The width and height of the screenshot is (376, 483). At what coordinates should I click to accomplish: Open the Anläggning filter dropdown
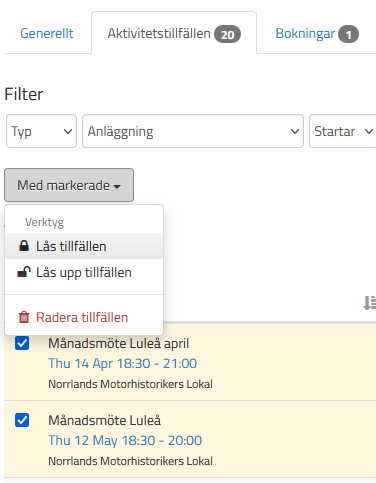pyautogui.click(x=193, y=131)
